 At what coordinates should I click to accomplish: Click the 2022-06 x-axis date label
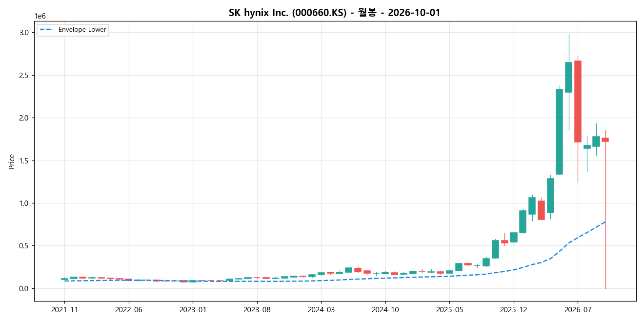129,309
